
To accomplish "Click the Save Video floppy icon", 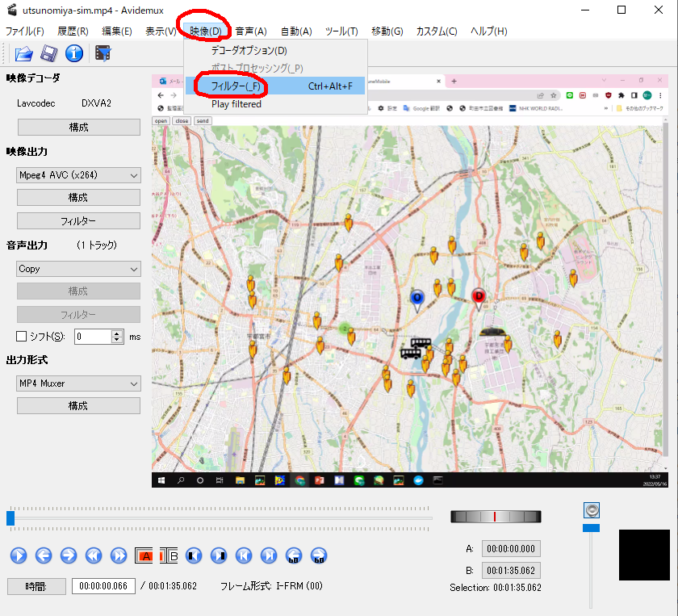I will coord(49,54).
